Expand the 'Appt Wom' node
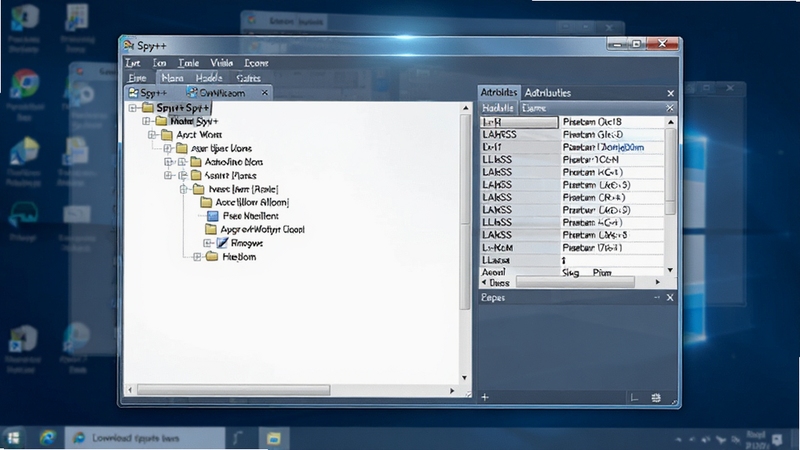Image resolution: width=800 pixels, height=450 pixels. [x=152, y=135]
